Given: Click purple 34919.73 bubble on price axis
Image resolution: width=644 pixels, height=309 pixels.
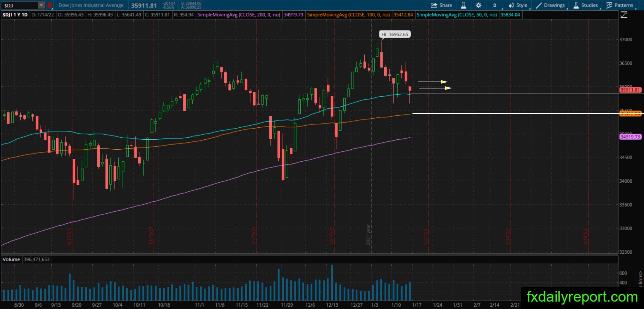Looking at the screenshot, I should click(630, 137).
